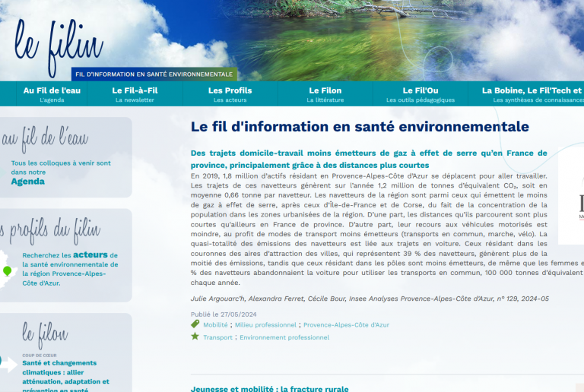Open article on 'trajets domicile-travail' emissions
Screen dimensions: 584x392
coord(369,159)
